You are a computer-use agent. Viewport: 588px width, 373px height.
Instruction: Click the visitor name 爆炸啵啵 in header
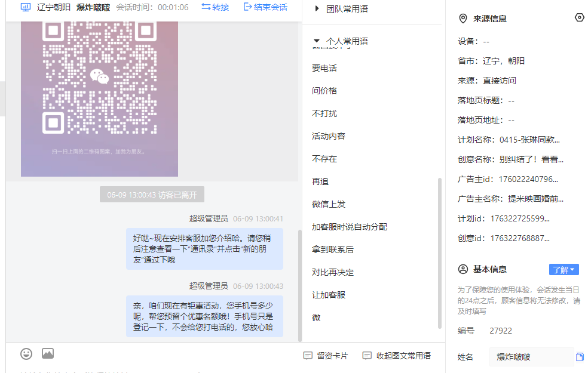(x=93, y=8)
